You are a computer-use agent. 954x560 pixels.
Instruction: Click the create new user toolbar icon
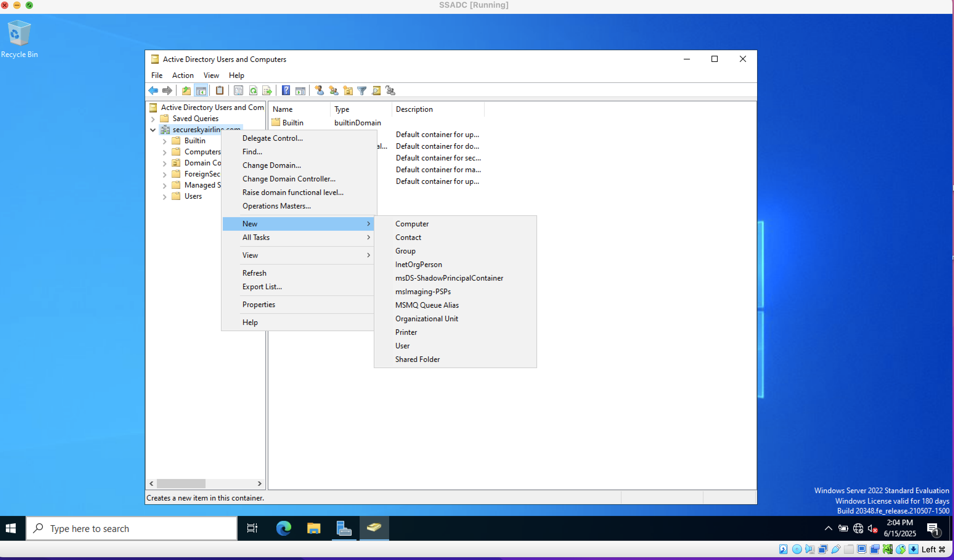[319, 91]
